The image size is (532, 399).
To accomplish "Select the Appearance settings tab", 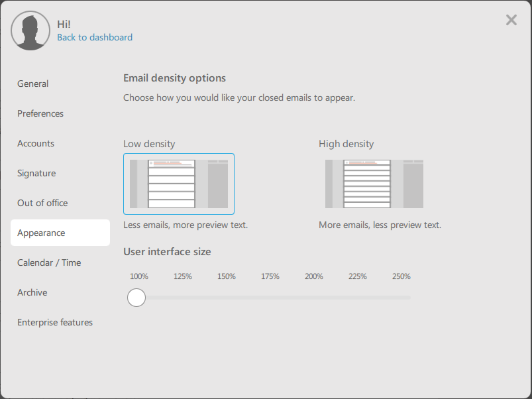I will (x=60, y=233).
